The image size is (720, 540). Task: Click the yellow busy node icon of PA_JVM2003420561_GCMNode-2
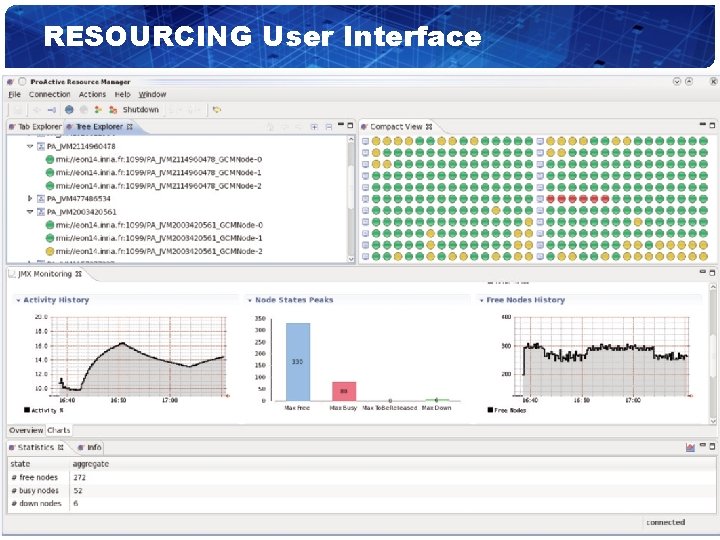click(x=50, y=251)
